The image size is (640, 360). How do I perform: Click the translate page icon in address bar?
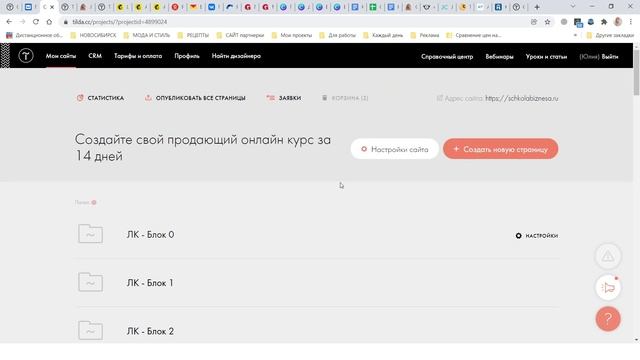click(x=534, y=22)
